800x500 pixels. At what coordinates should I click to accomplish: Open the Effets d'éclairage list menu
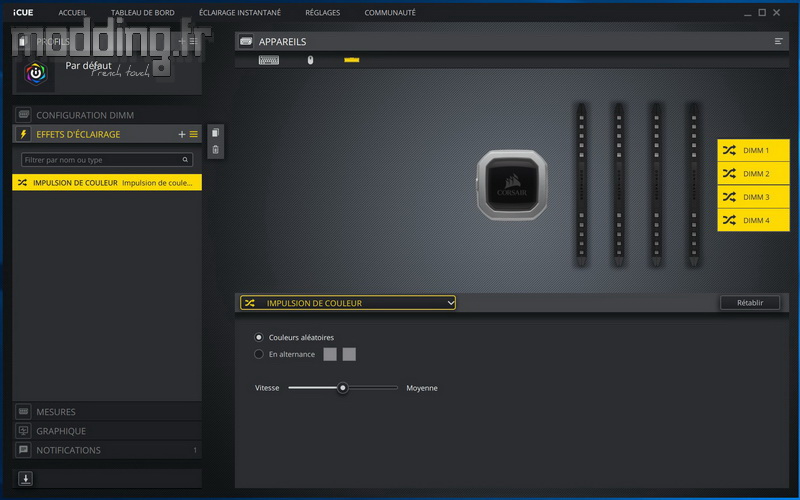tap(194, 134)
